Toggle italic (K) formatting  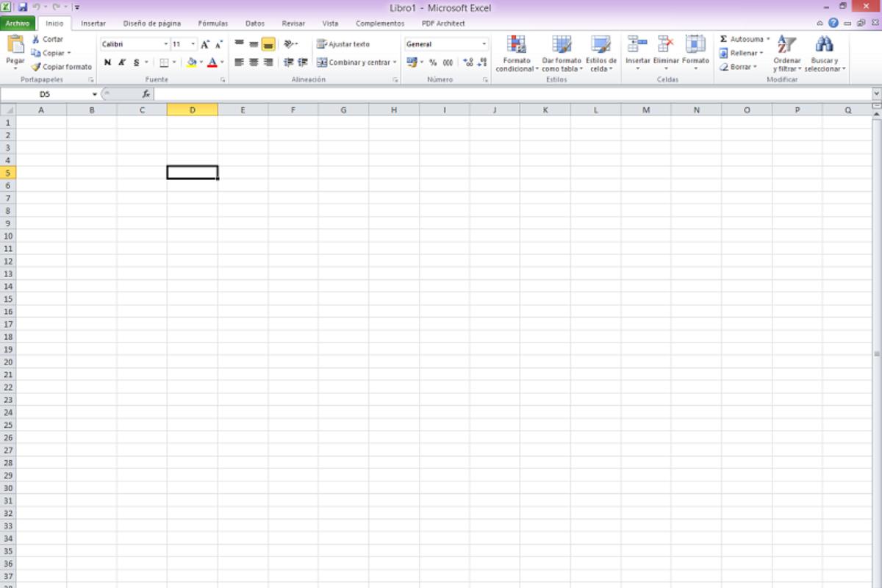point(122,62)
